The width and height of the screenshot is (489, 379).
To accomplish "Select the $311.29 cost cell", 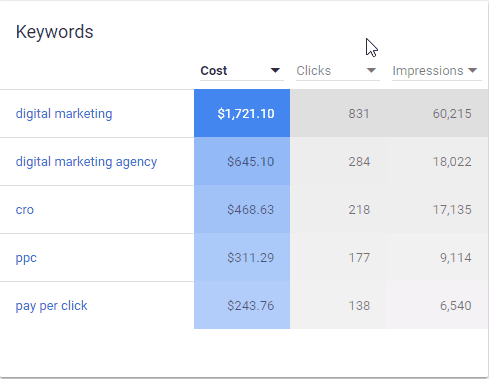I will (x=242, y=257).
